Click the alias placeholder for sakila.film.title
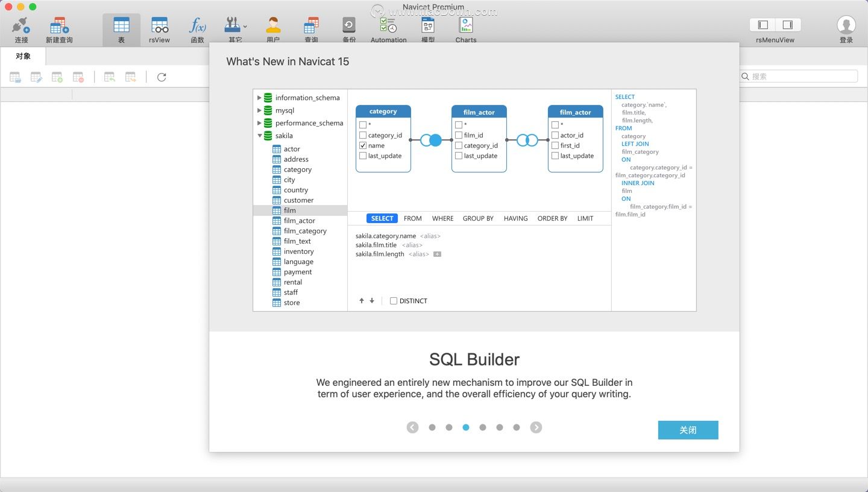Viewport: 868px width, 492px height. (412, 245)
